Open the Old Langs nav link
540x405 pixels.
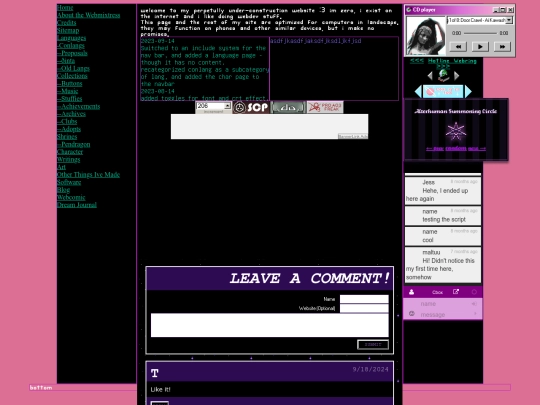(x=73, y=68)
